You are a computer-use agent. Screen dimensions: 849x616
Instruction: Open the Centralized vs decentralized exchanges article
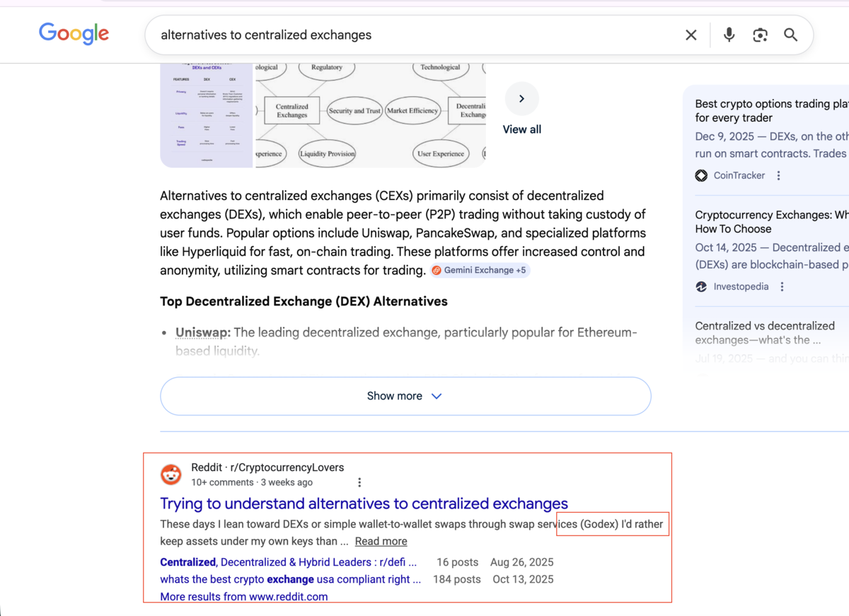coord(765,332)
